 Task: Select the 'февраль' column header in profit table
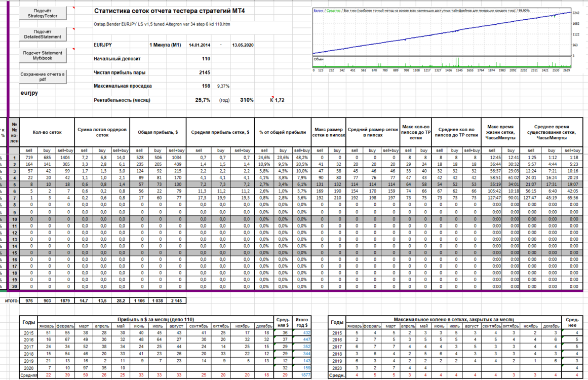coord(65,326)
